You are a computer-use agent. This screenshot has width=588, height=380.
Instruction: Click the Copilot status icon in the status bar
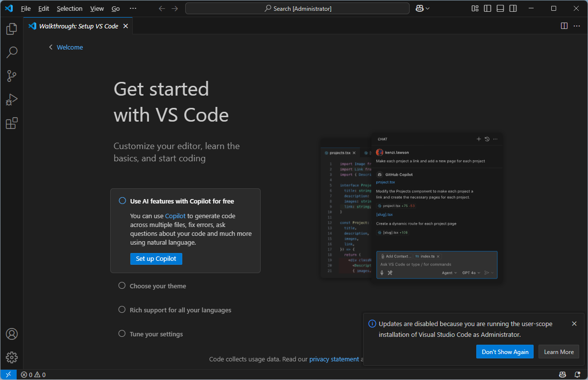563,375
